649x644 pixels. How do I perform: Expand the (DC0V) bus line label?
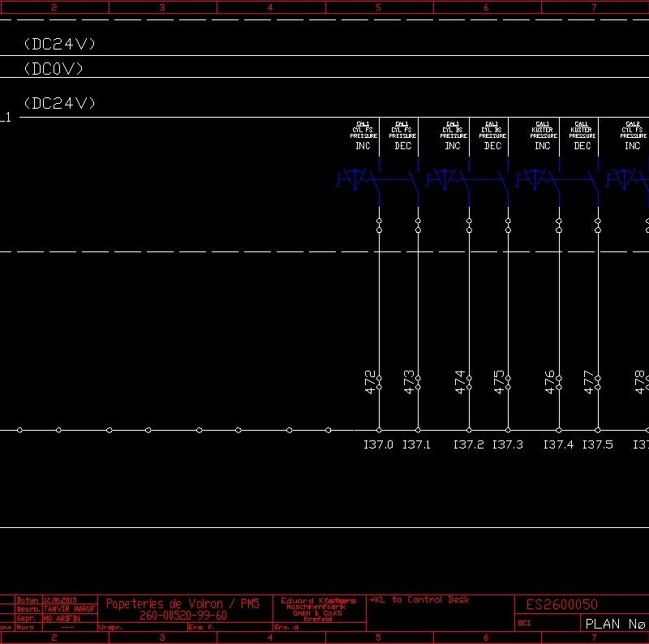click(x=55, y=69)
